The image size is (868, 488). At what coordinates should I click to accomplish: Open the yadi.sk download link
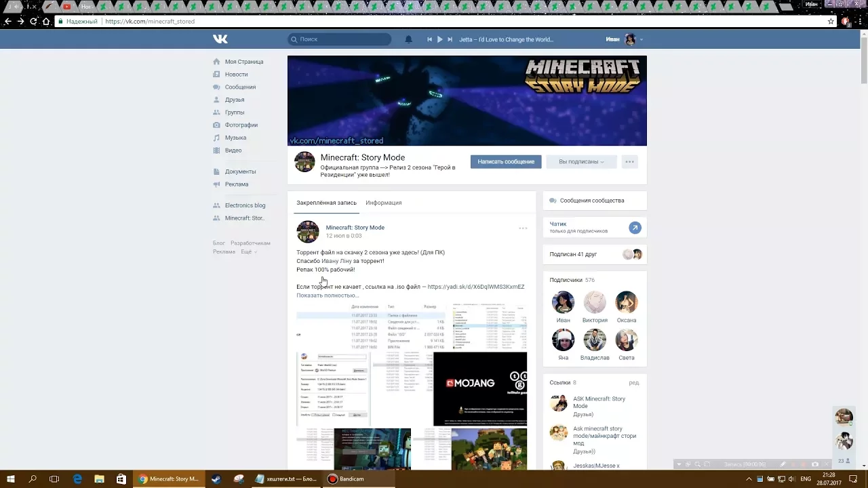coord(476,287)
